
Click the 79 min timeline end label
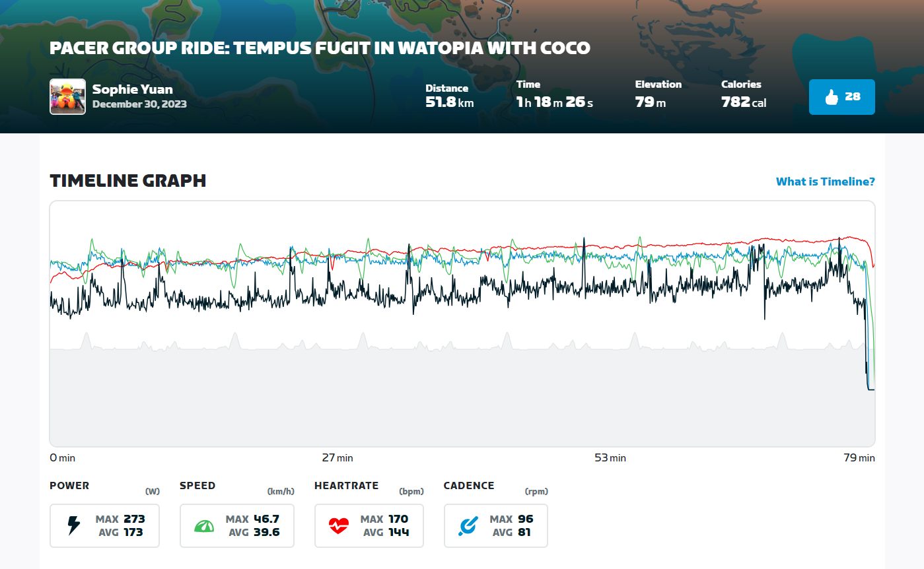pos(859,457)
